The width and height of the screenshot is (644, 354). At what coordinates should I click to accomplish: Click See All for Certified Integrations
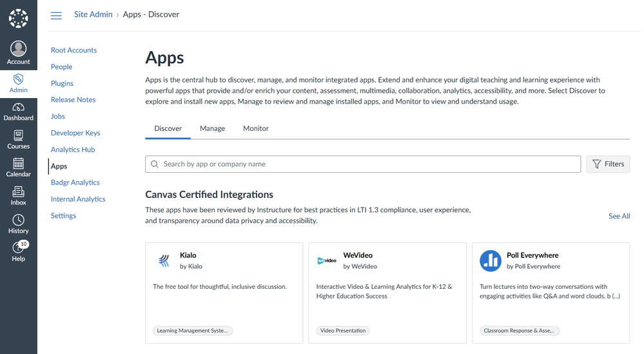pos(619,216)
